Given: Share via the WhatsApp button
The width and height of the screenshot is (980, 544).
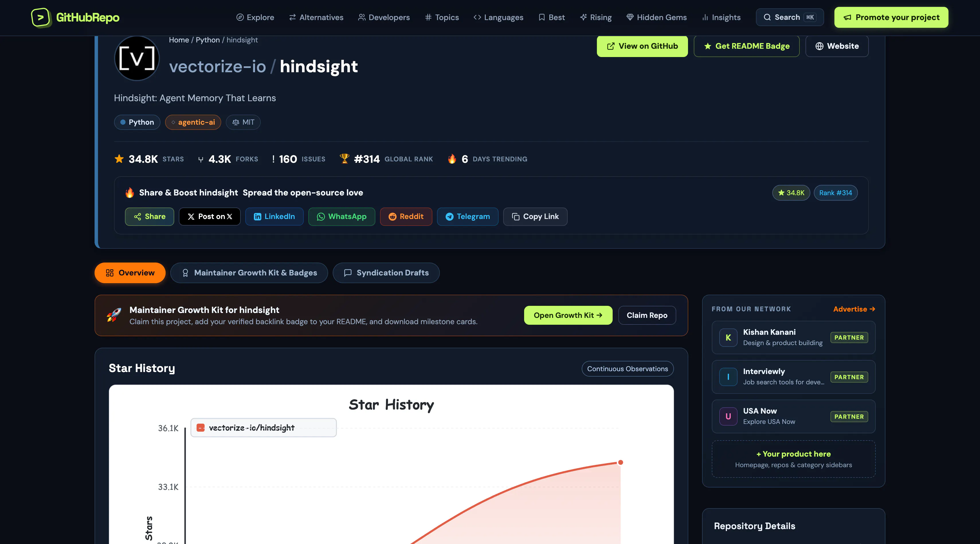Looking at the screenshot, I should pyautogui.click(x=342, y=216).
